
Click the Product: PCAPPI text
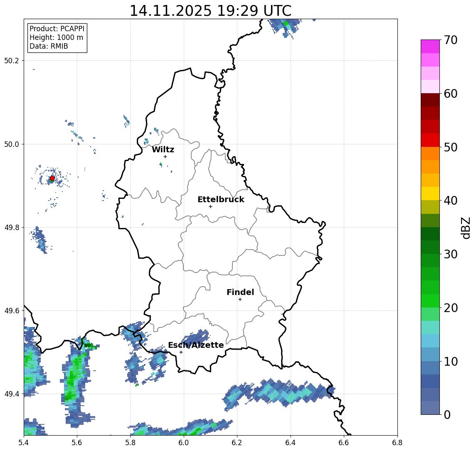[57, 29]
